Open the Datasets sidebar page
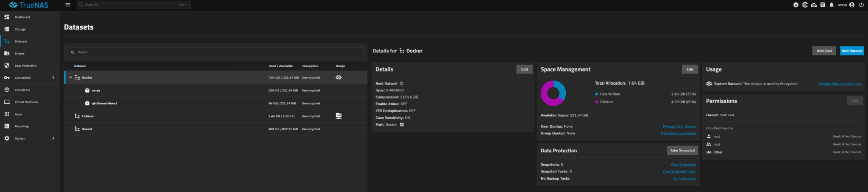 pos(30,41)
